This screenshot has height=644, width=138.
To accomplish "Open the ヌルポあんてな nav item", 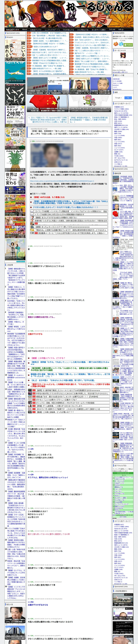I will (x=83, y=30).
